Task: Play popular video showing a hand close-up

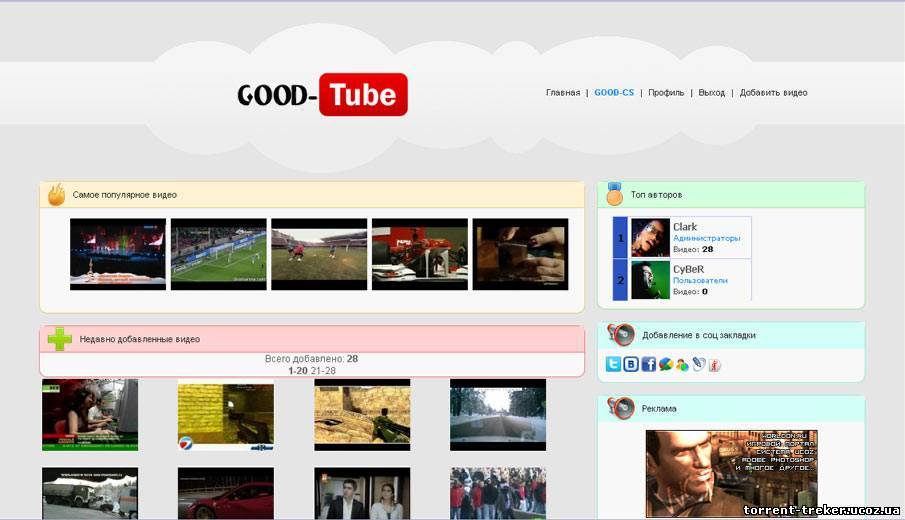Action: coord(520,254)
